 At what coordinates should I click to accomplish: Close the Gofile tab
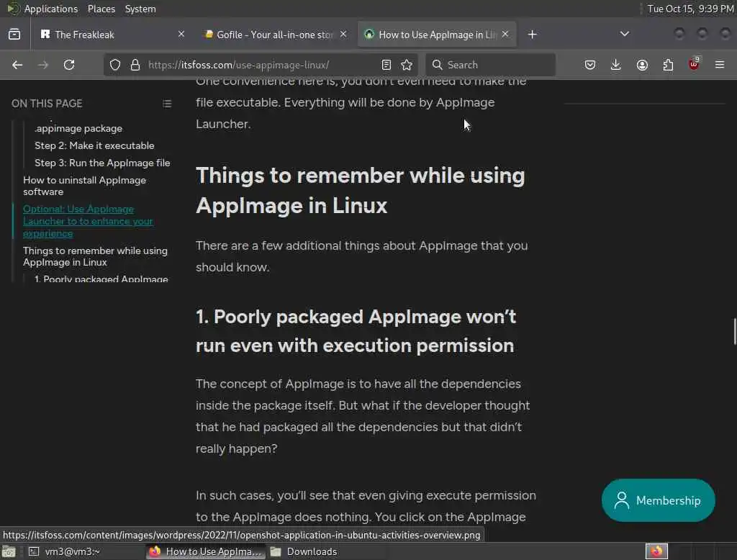(343, 34)
